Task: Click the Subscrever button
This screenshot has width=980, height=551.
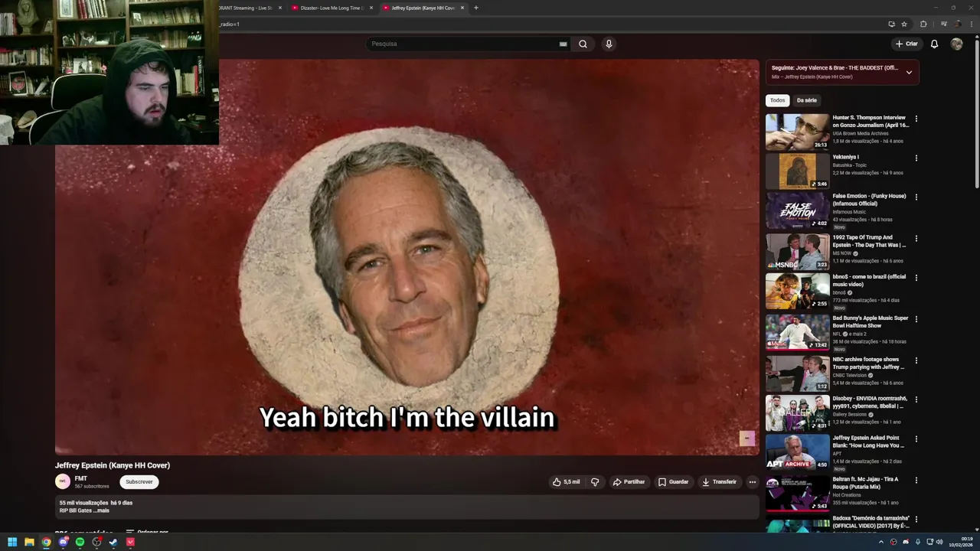Action: 139,482
